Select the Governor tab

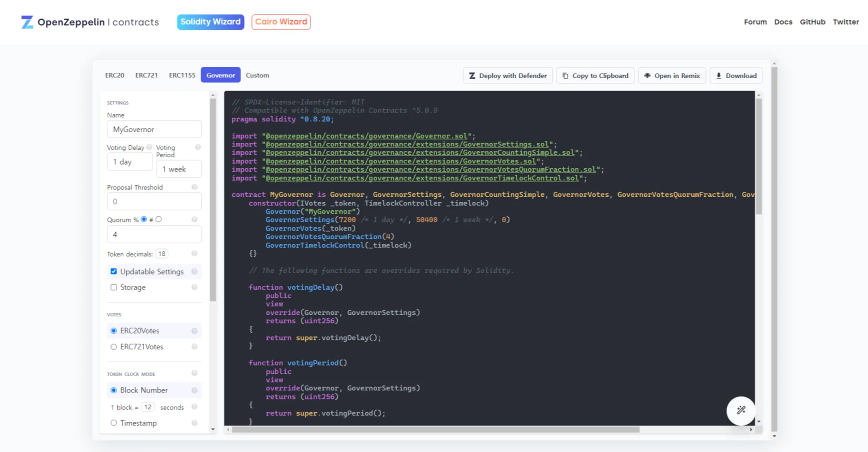click(x=221, y=75)
